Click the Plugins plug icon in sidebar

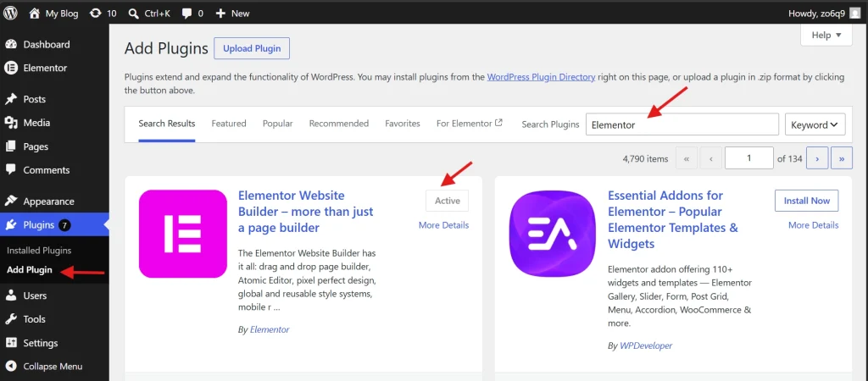click(x=11, y=224)
